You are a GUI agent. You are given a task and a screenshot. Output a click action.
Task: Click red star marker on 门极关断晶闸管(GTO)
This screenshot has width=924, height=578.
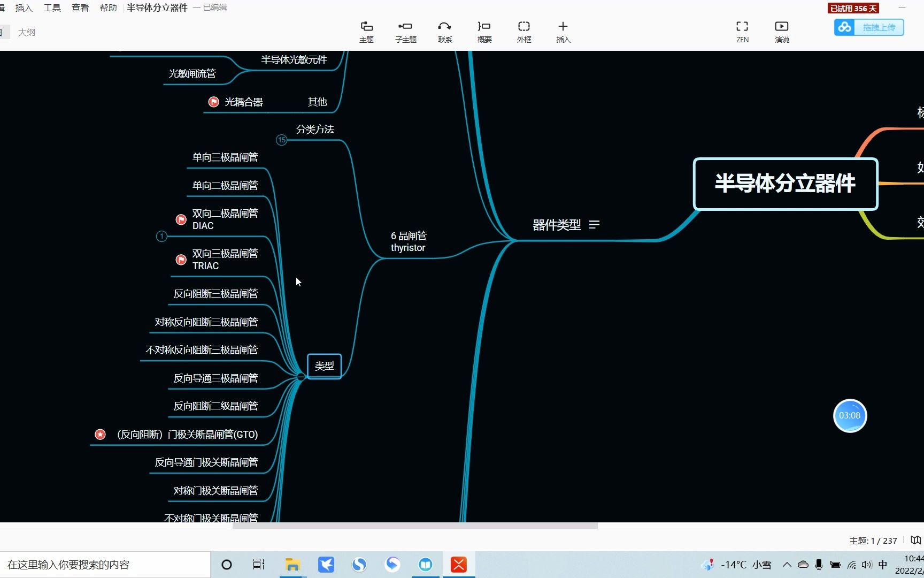(x=100, y=434)
